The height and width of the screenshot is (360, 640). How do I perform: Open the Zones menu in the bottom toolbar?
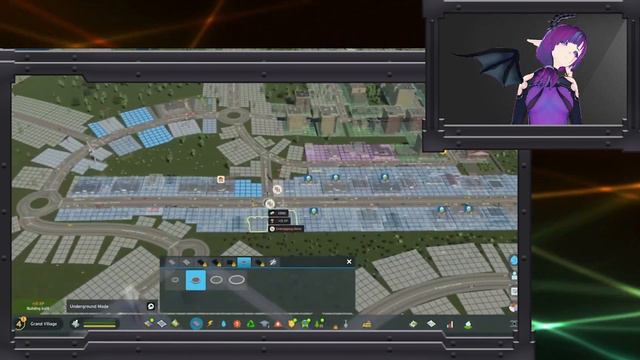150,323
